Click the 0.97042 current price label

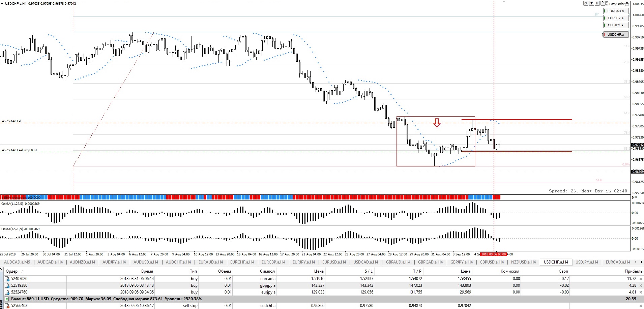coord(637,145)
